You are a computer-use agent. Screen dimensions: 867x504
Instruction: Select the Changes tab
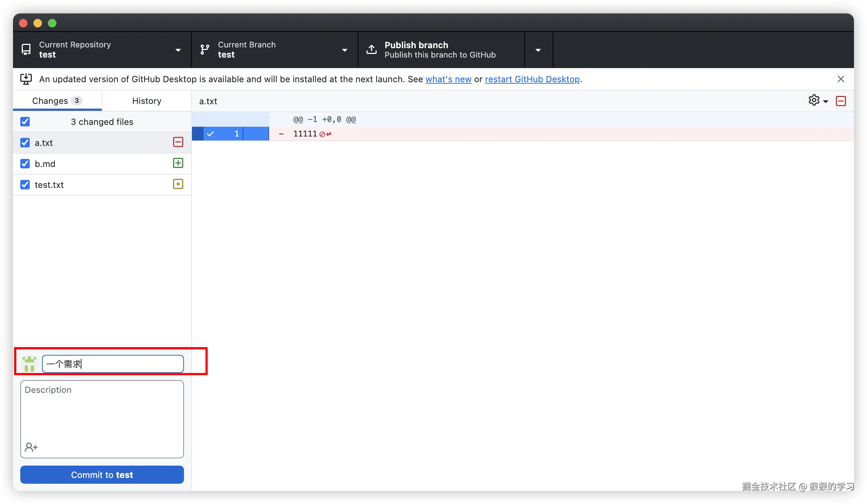tap(57, 101)
